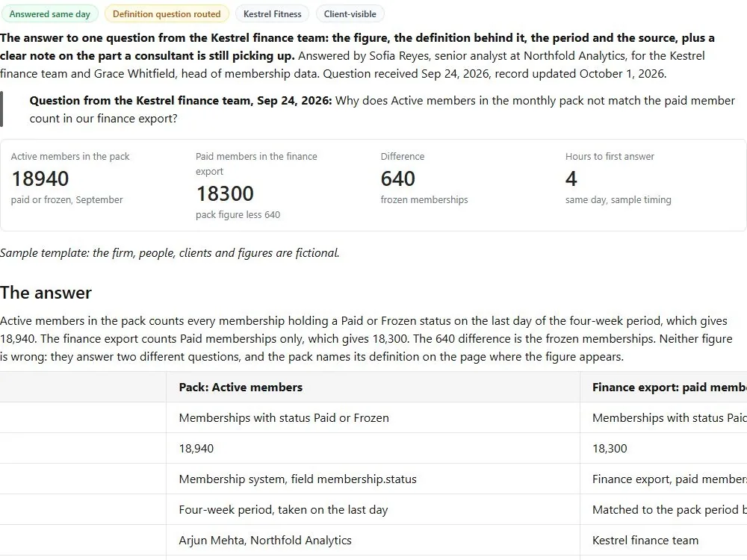Click the 'Answered same day' tag
This screenshot has width=747, height=560.
[x=49, y=13]
